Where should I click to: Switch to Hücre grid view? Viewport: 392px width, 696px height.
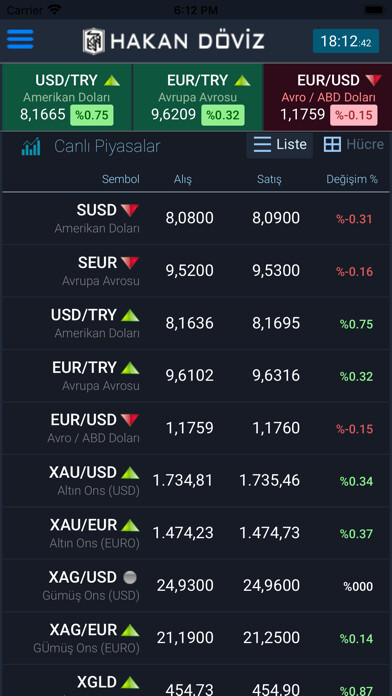click(353, 145)
